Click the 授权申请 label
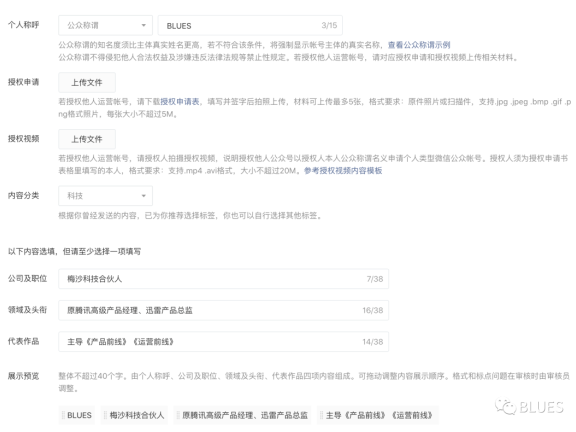 point(24,82)
